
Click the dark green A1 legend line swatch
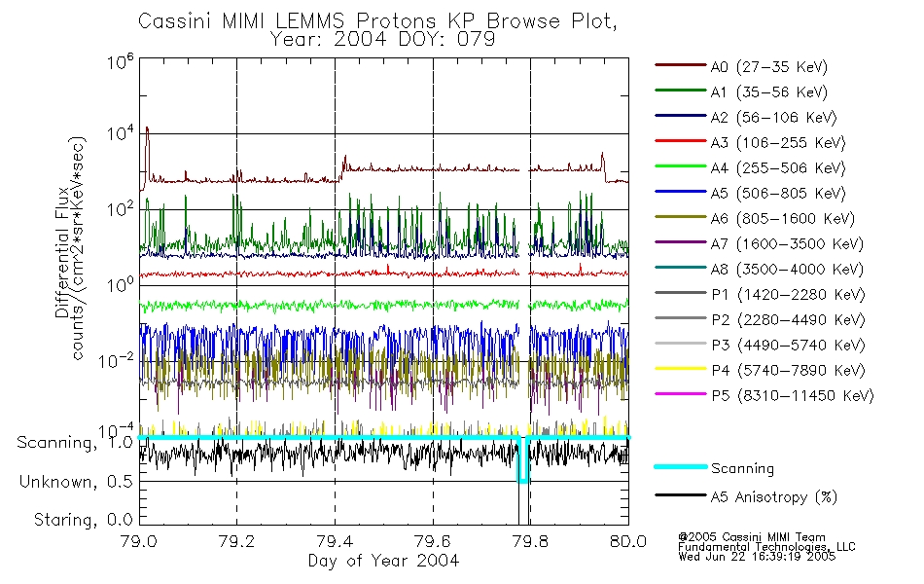(x=681, y=91)
